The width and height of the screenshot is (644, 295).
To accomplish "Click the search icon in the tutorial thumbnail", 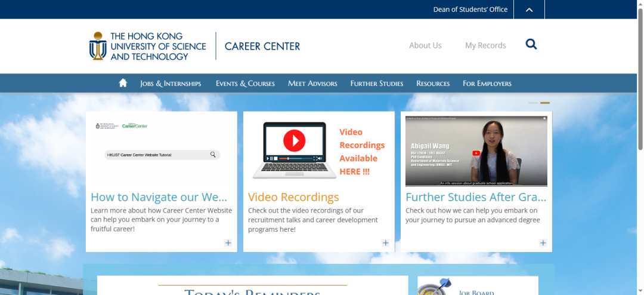I will pyautogui.click(x=213, y=155).
